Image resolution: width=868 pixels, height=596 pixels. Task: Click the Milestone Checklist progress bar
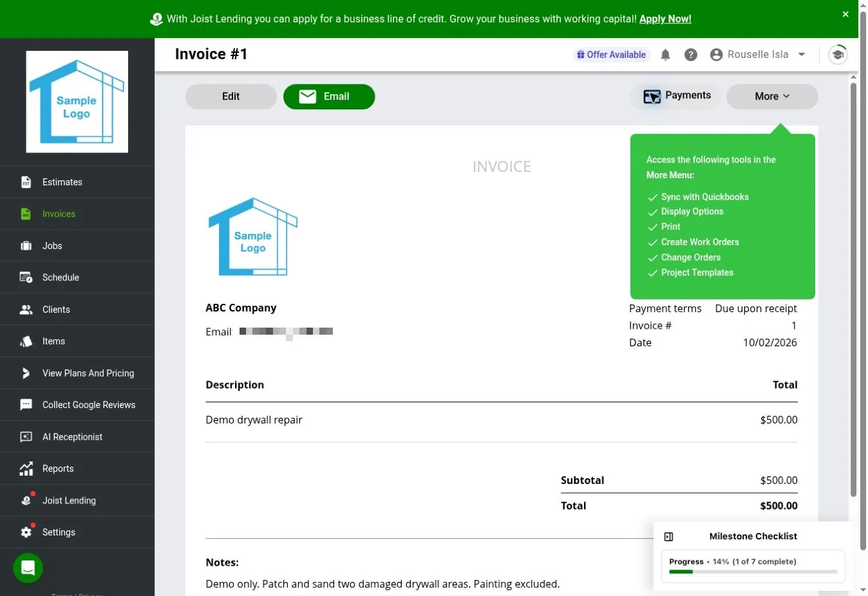tap(753, 572)
